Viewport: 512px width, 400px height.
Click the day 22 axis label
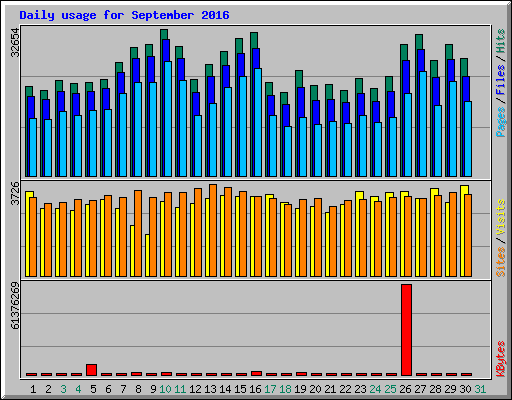345,389
